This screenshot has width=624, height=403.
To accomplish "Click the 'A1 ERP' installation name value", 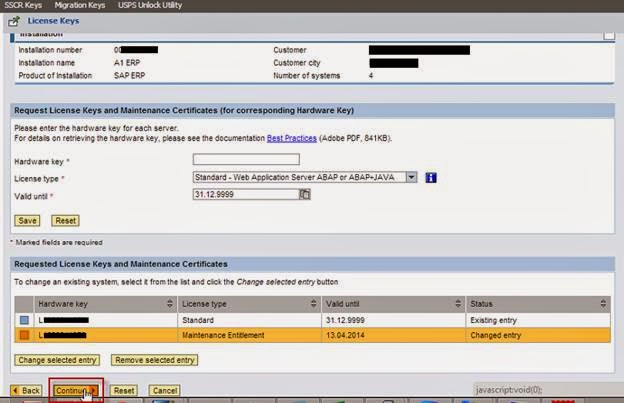I will coord(127,63).
